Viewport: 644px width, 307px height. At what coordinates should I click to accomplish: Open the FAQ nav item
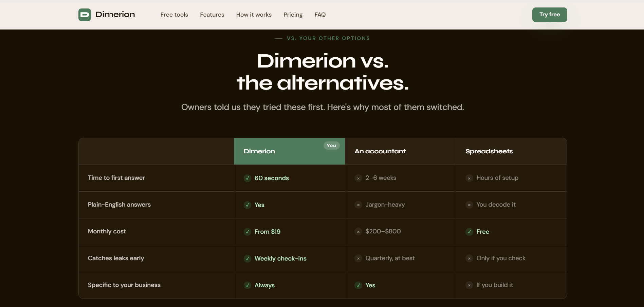click(x=320, y=15)
